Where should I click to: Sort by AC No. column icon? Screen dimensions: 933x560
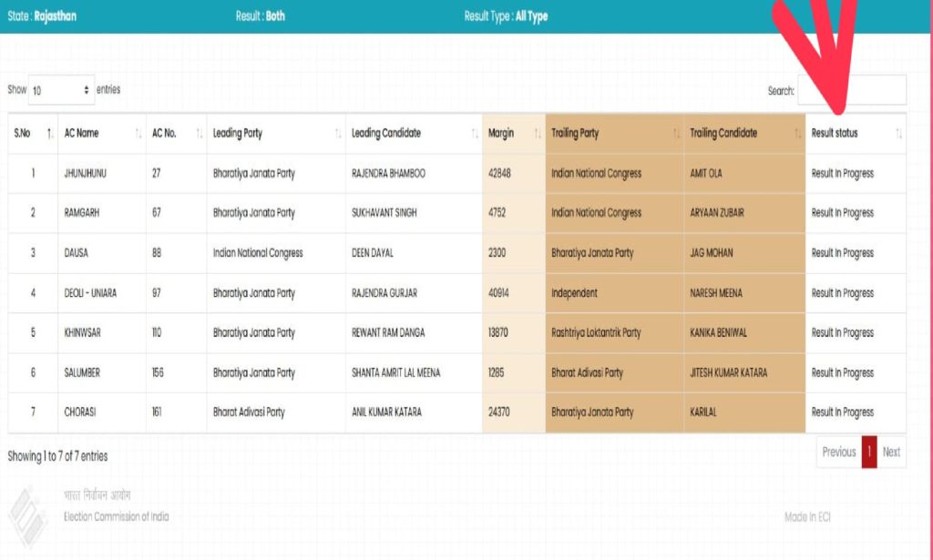(200, 134)
